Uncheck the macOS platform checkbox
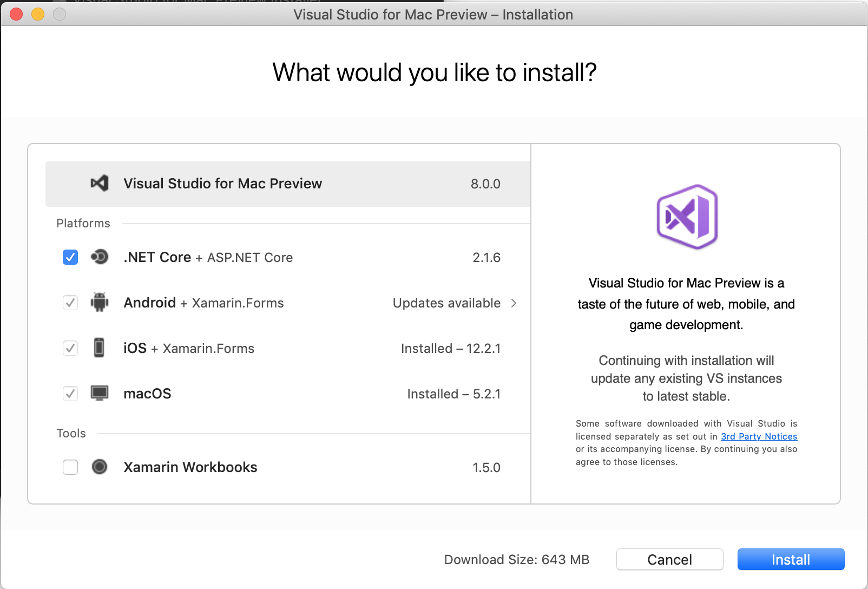Viewport: 868px width, 589px height. tap(70, 394)
